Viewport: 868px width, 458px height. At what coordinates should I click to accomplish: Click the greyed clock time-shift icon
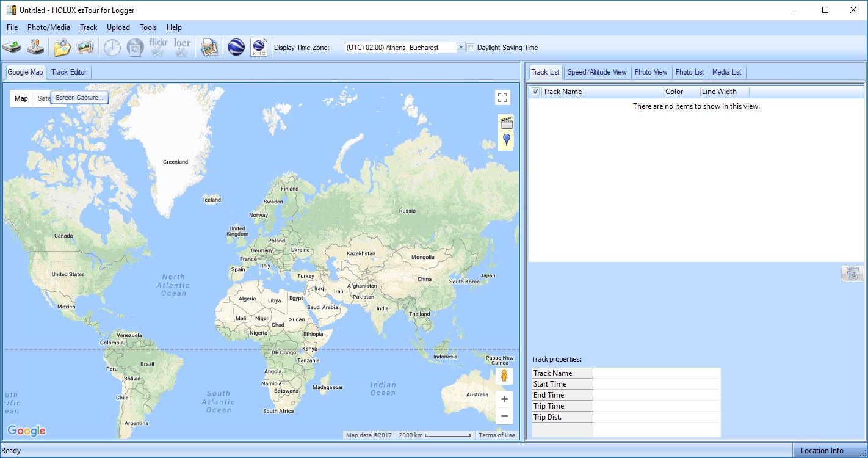(x=112, y=47)
